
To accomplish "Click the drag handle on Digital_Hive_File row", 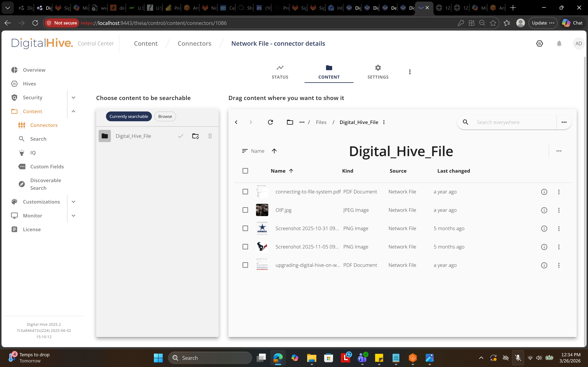I will click(x=210, y=136).
